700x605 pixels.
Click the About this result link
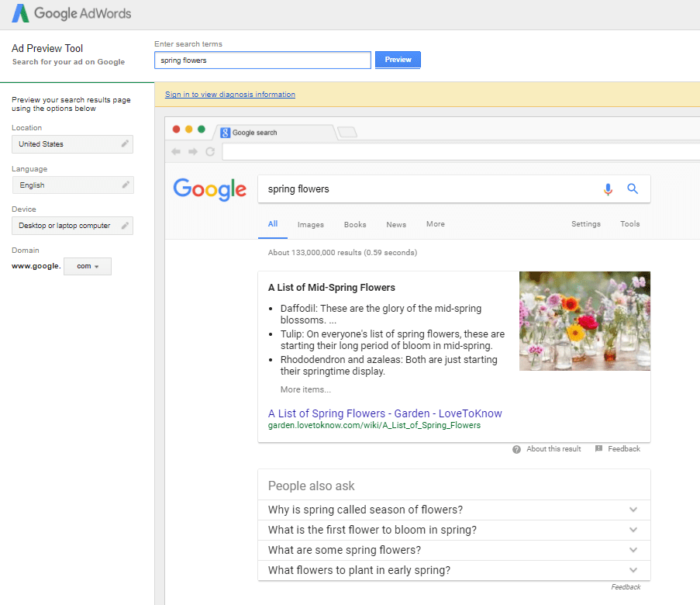point(553,448)
